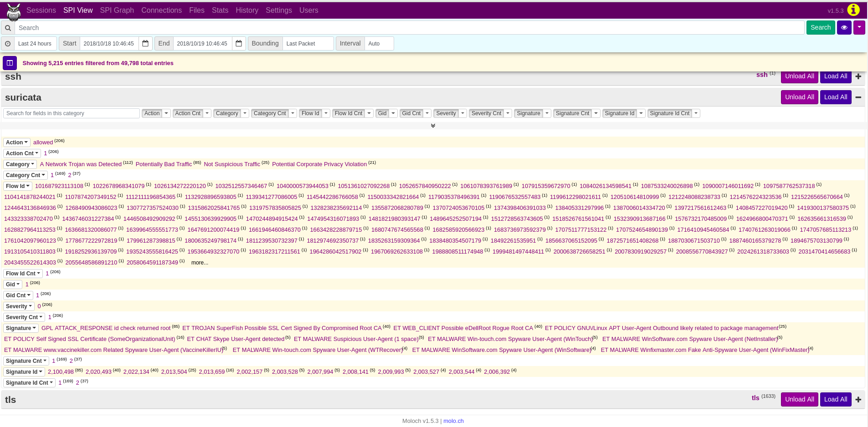Open the Flow Id row label dropdown
This screenshot has width=868, height=427.
pyautogui.click(x=18, y=186)
